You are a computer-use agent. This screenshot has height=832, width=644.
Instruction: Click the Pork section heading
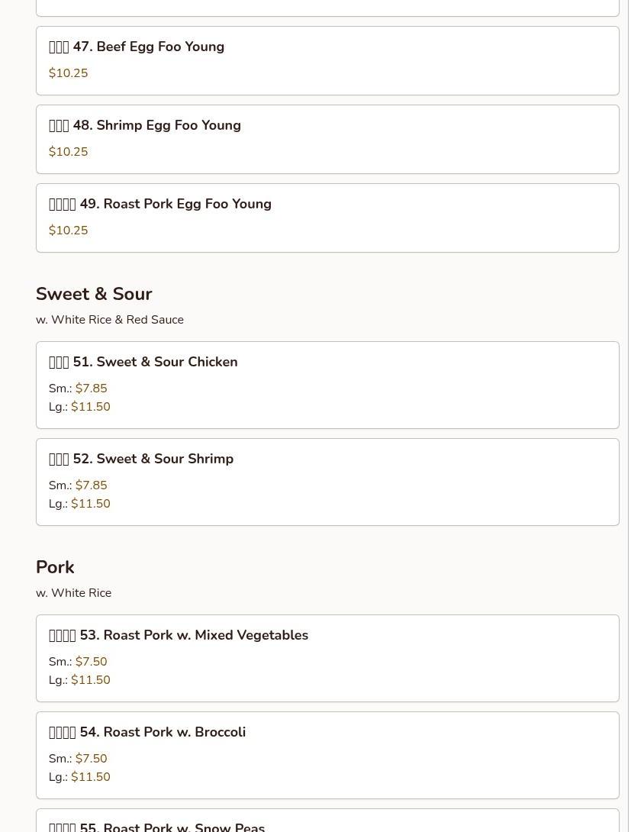click(55, 567)
